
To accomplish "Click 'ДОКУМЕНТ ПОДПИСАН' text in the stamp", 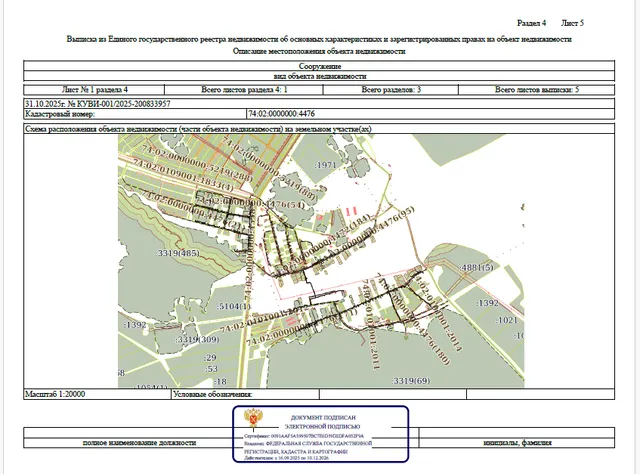I will coord(323,418).
